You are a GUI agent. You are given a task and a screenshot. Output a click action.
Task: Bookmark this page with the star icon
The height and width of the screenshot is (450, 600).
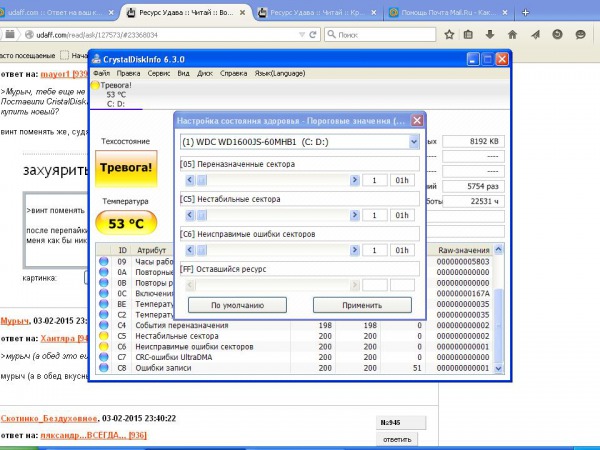click(x=449, y=35)
